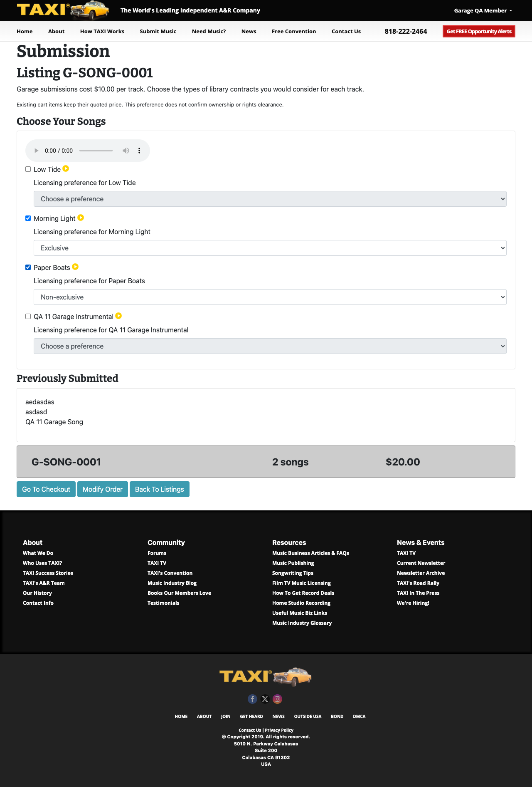Click DMCA in the bottom footer menu

pos(359,716)
